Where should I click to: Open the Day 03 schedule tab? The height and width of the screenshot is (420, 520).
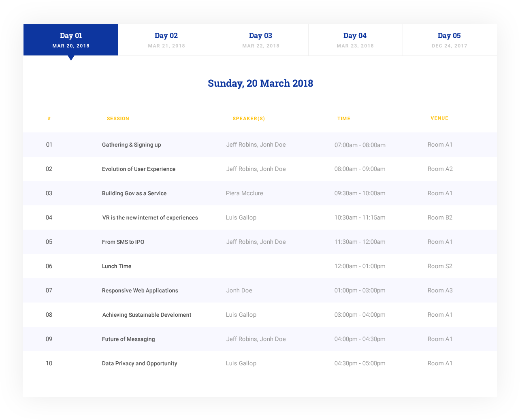point(261,40)
